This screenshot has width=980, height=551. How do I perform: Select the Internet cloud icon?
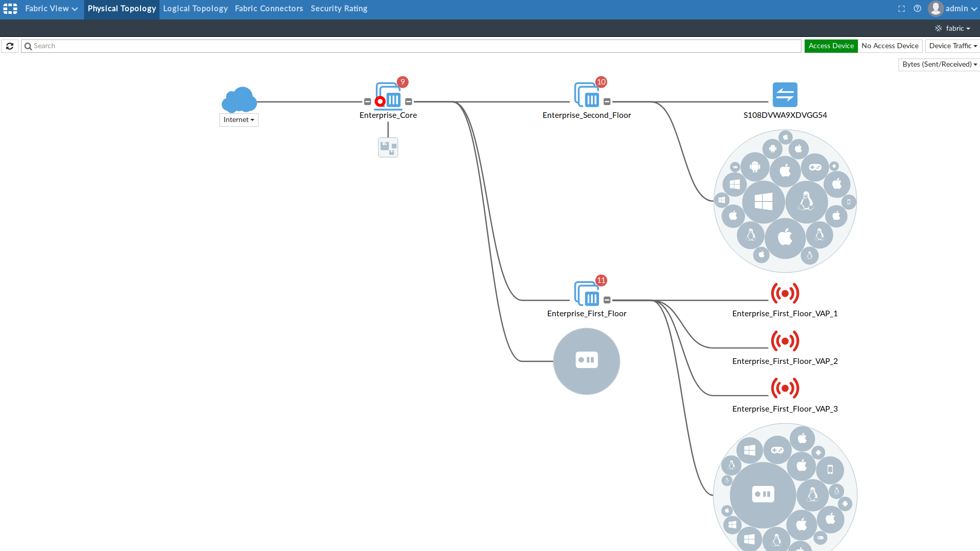coord(238,99)
